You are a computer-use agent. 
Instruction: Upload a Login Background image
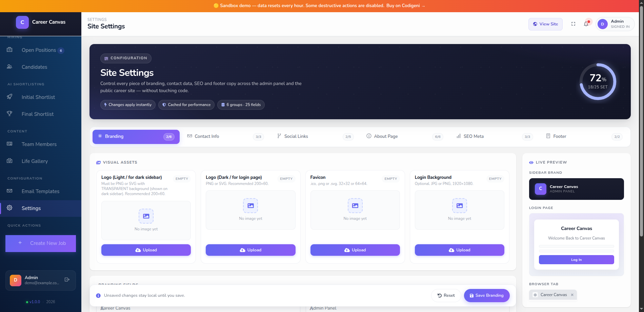coord(459,250)
